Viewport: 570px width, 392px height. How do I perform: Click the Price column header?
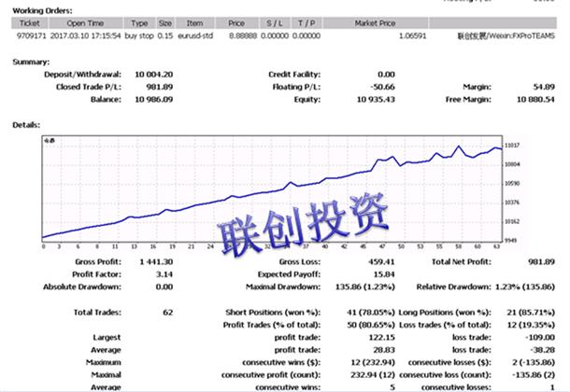236,23
